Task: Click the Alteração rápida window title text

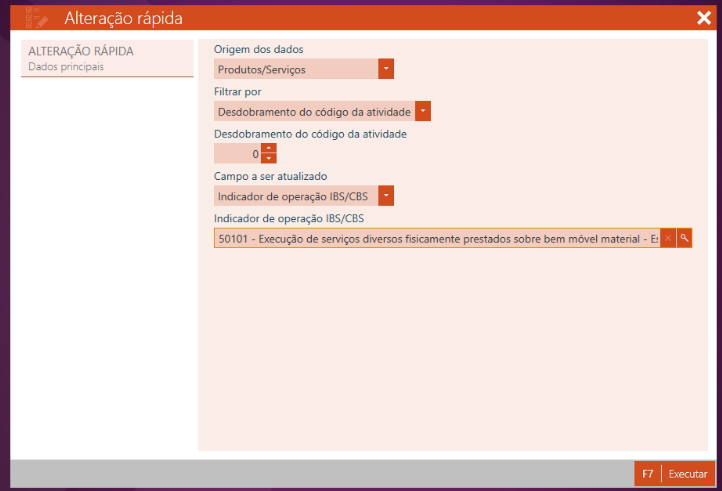Action: (123, 18)
